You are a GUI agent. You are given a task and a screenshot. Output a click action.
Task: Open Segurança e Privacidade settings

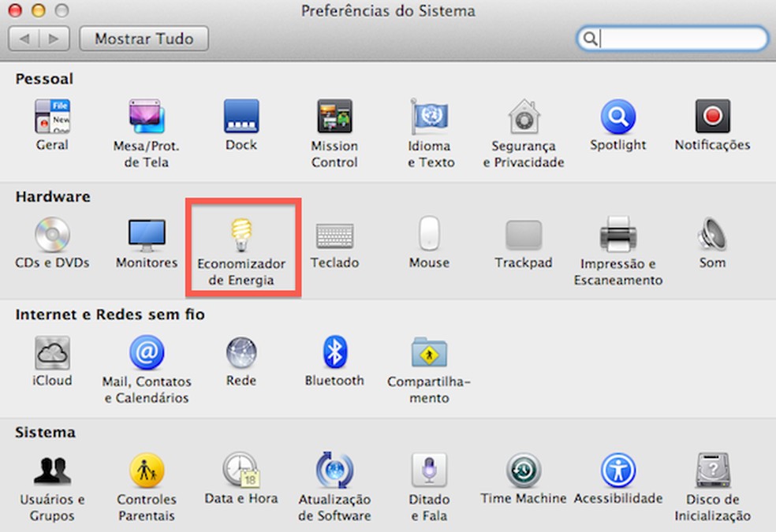(x=523, y=118)
